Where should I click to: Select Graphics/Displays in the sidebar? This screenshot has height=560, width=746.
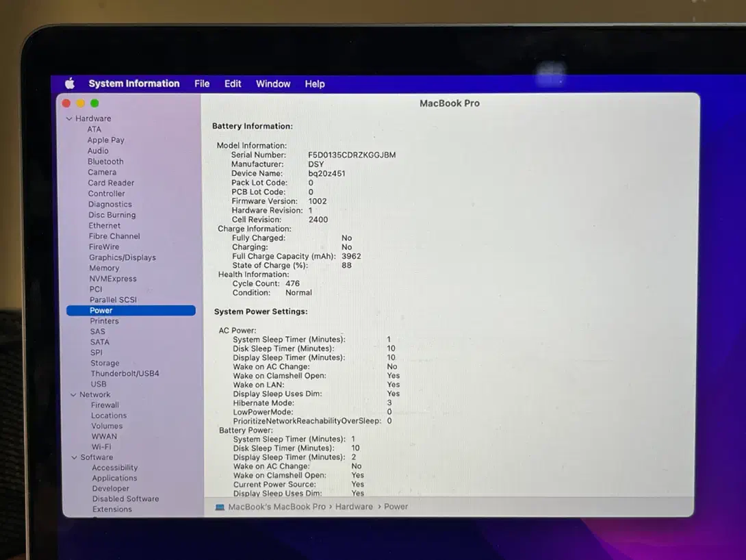coord(123,257)
